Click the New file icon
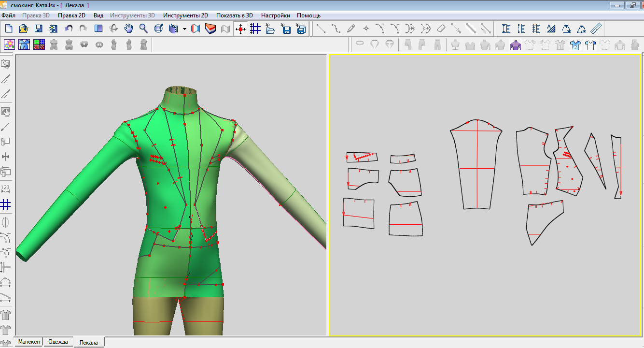The width and height of the screenshot is (644, 348). (9, 29)
